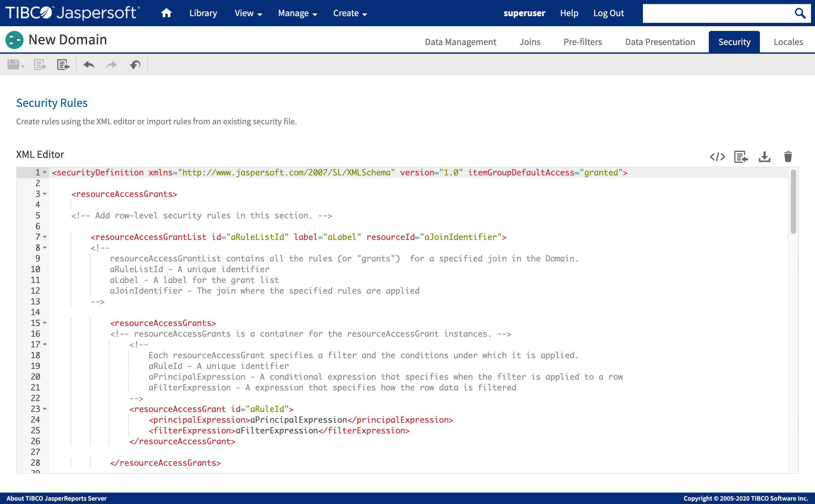Focus the top search input field

[718, 13]
